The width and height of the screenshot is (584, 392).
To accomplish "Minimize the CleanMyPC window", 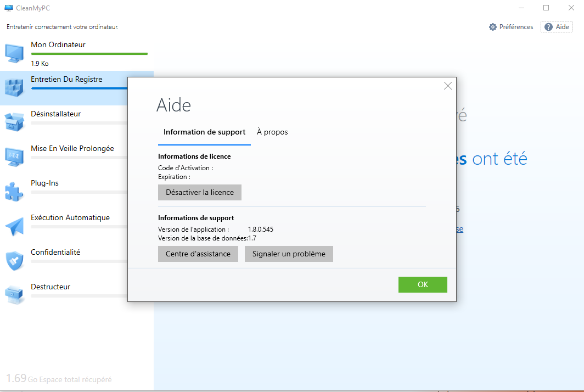I will [x=521, y=8].
